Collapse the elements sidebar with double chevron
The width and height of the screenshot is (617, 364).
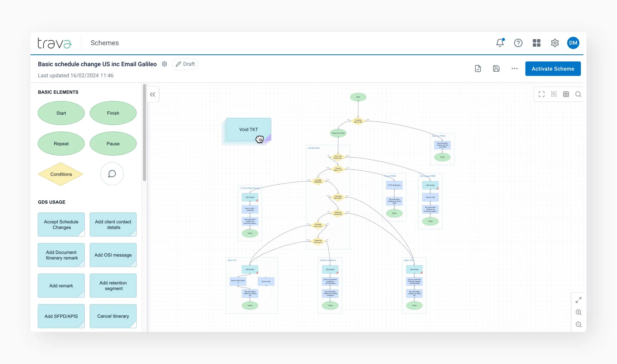(x=153, y=95)
